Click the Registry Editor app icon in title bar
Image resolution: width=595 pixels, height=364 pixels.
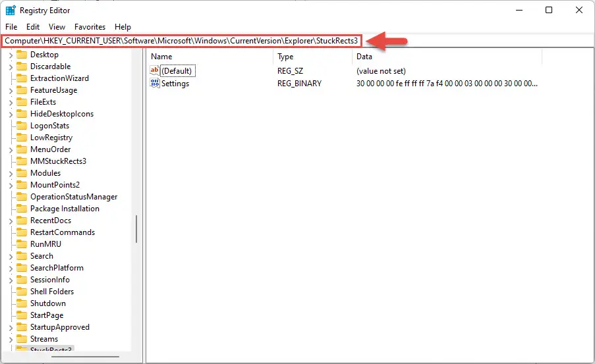tap(11, 11)
